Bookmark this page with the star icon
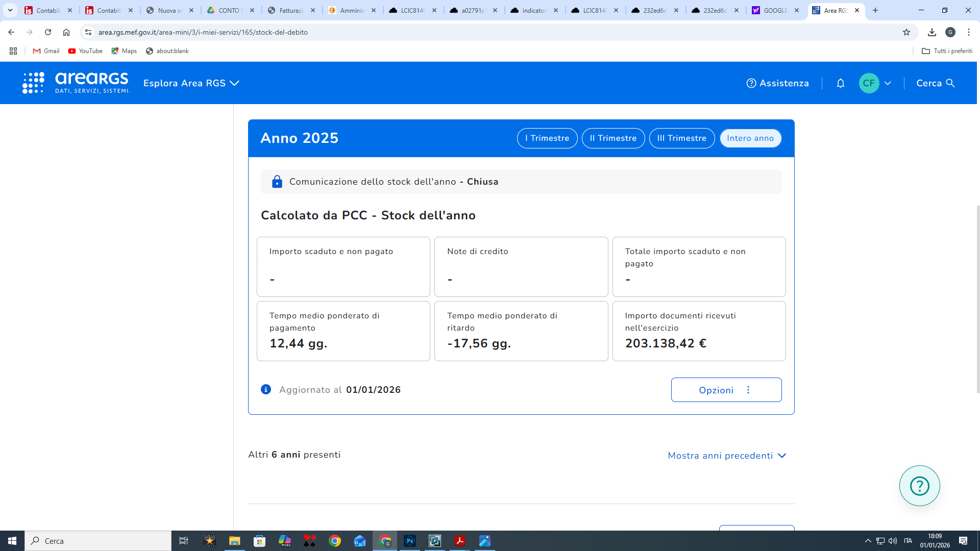The height and width of the screenshot is (551, 980). tap(906, 32)
